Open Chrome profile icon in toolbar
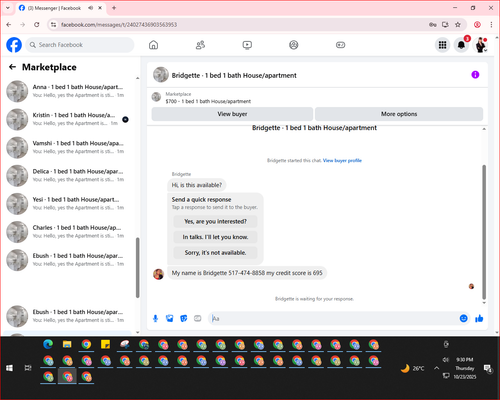 477,25
